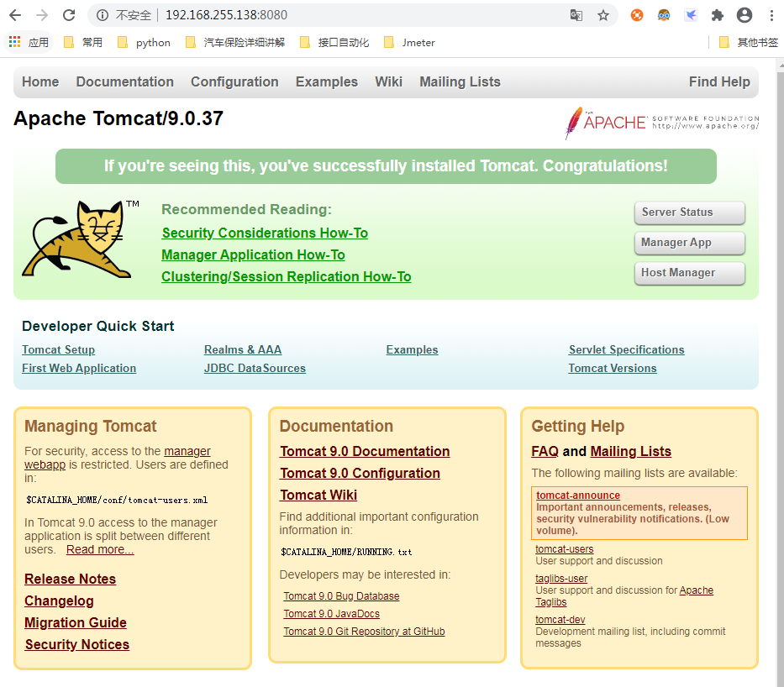The height and width of the screenshot is (687, 784).
Task: Go back using the browser back arrow
Action: tap(15, 15)
